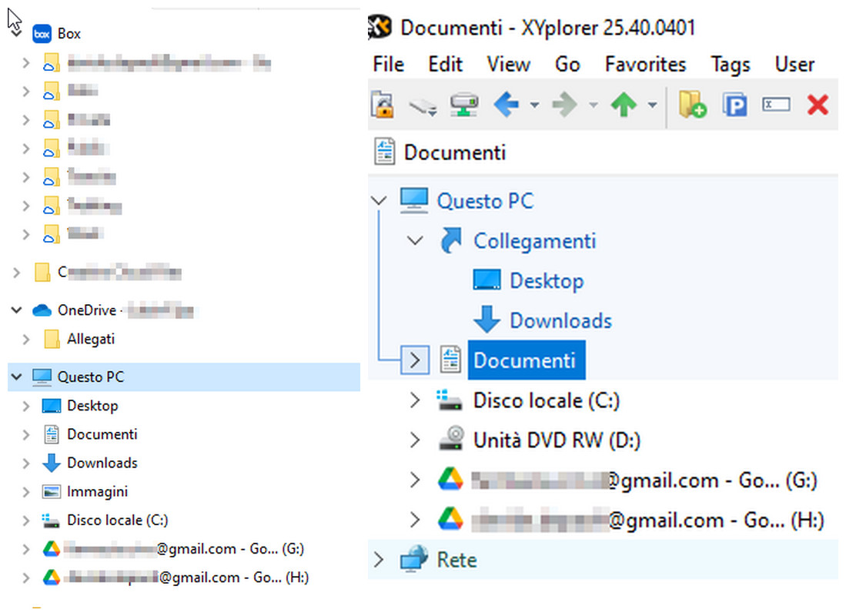Click the Google Drive icon for G: in XYplorer
The image size is (846, 616).
(450, 480)
